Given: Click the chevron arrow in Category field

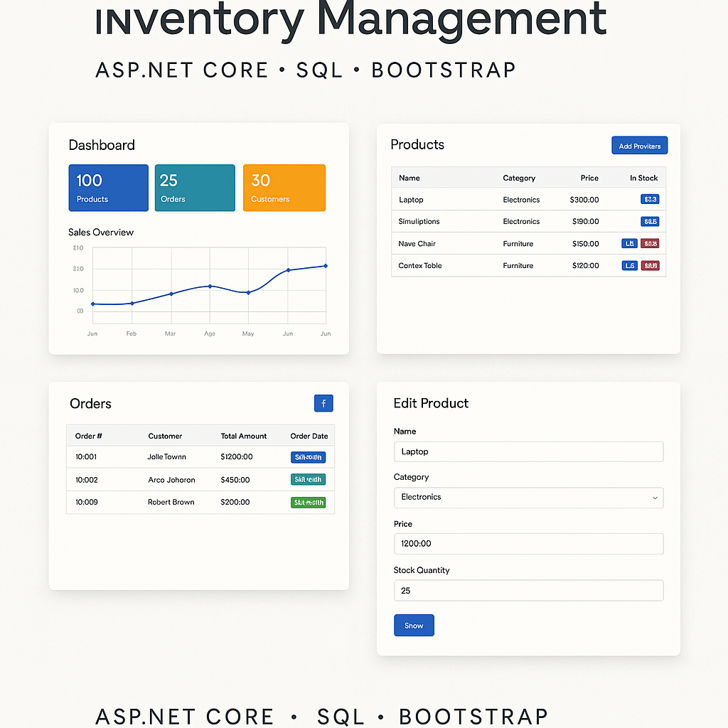Looking at the screenshot, I should coord(655,498).
